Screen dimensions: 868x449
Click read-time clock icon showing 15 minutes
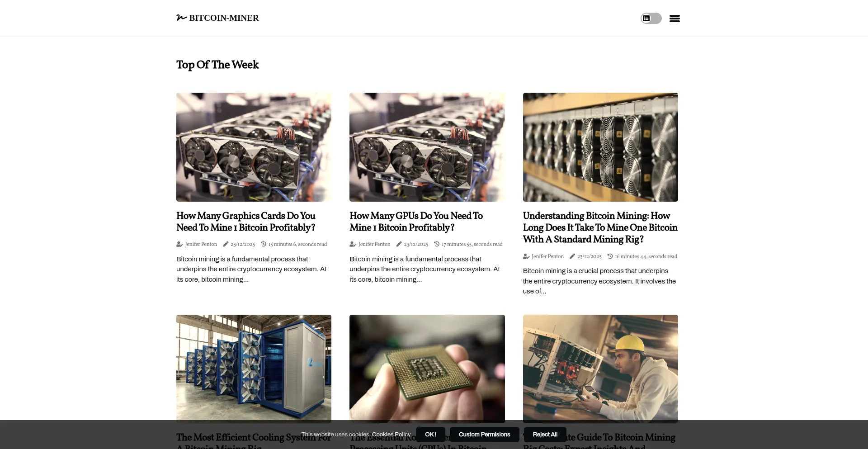click(x=263, y=244)
